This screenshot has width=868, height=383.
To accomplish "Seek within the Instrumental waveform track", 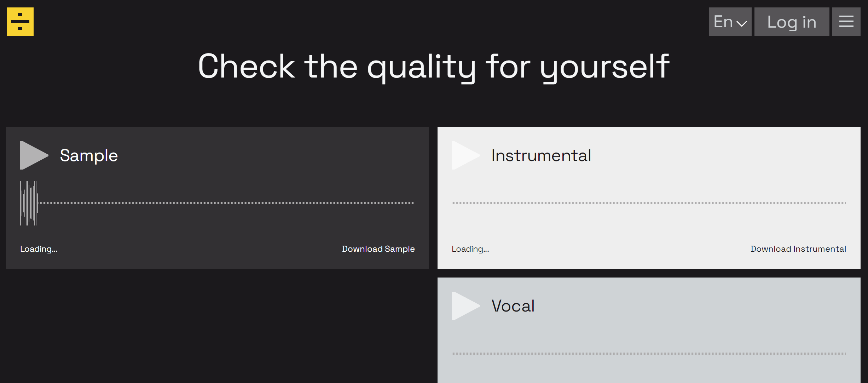I will click(649, 203).
